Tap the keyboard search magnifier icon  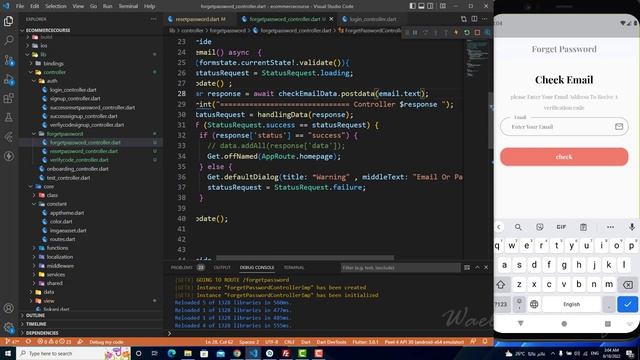click(518, 227)
